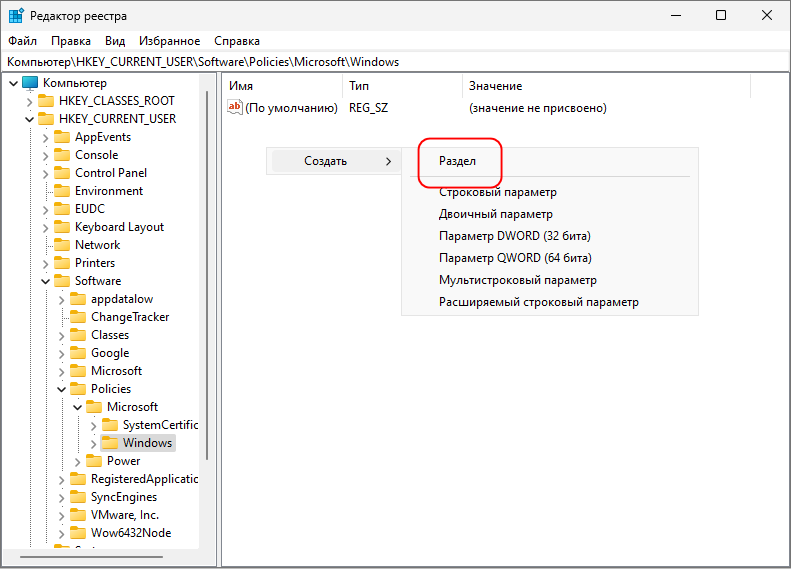Viewport: 791px width, 569px height.
Task: Click the ab string icon of default value
Action: pyautogui.click(x=236, y=107)
